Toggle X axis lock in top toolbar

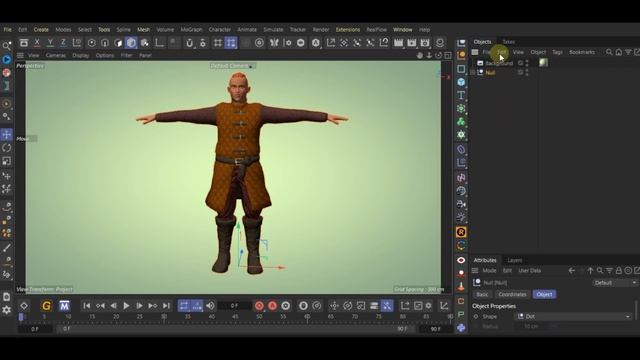pyautogui.click(x=37, y=42)
